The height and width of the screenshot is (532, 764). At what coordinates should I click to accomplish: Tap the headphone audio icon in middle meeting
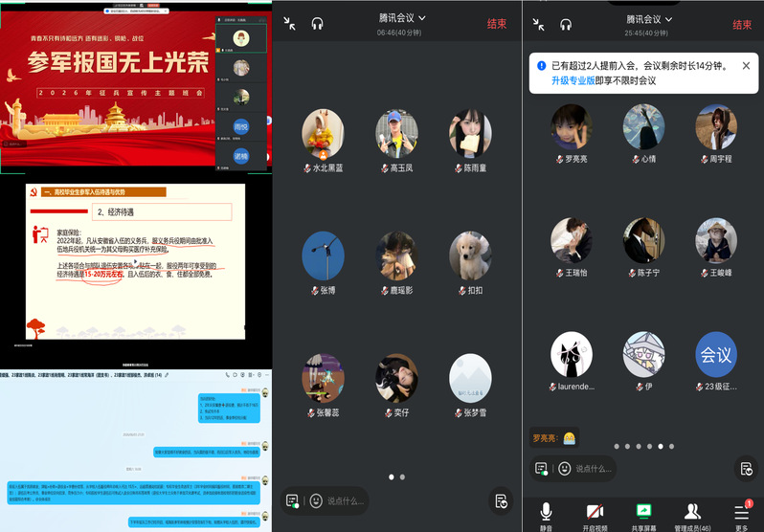click(x=317, y=23)
